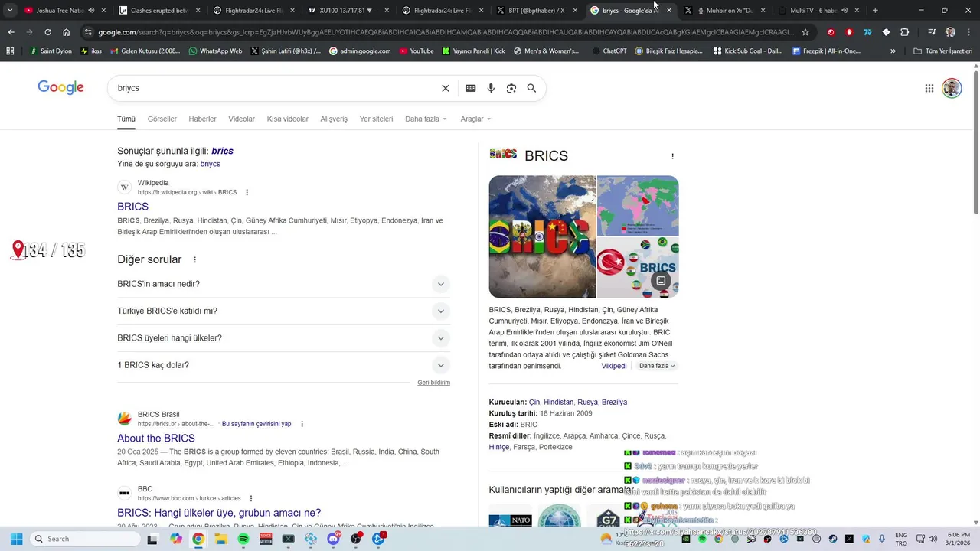Open File Explorer from the taskbar
This screenshot has width=980, height=551.
pos(220,539)
